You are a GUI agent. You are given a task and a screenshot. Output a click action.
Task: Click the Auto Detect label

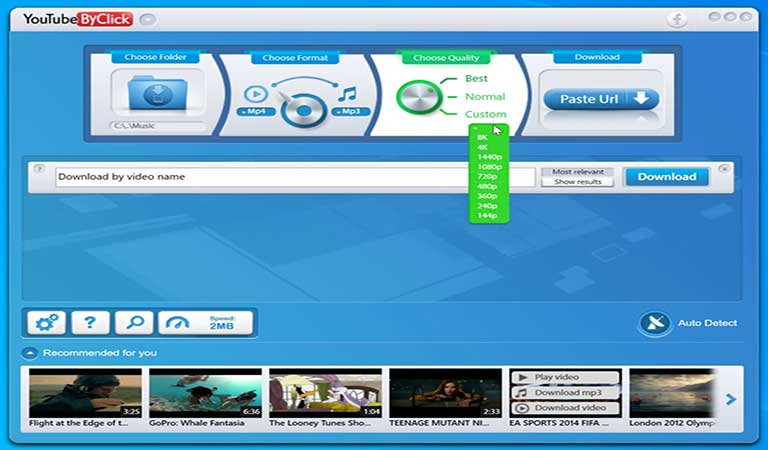(x=707, y=323)
